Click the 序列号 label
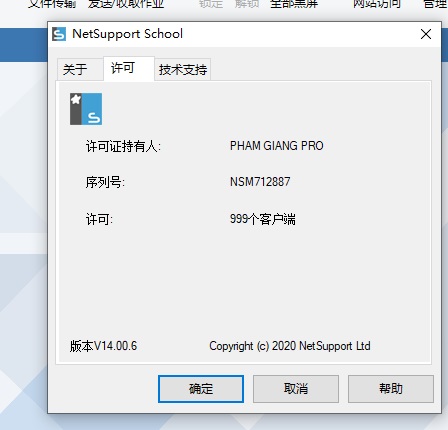 (105, 182)
